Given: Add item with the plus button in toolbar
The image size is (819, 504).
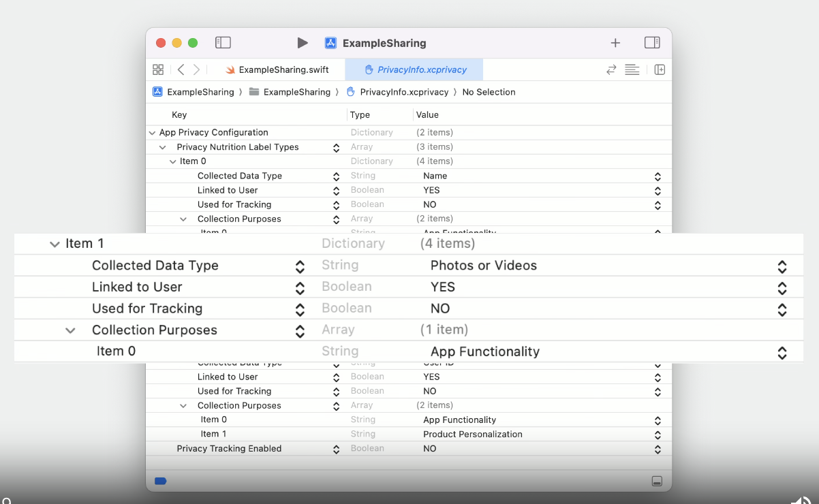Looking at the screenshot, I should [615, 43].
